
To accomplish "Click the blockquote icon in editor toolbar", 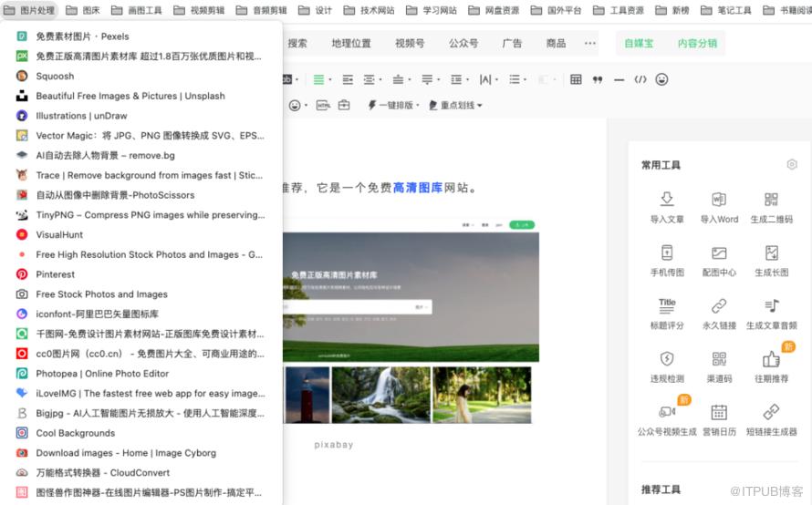I will 598,79.
